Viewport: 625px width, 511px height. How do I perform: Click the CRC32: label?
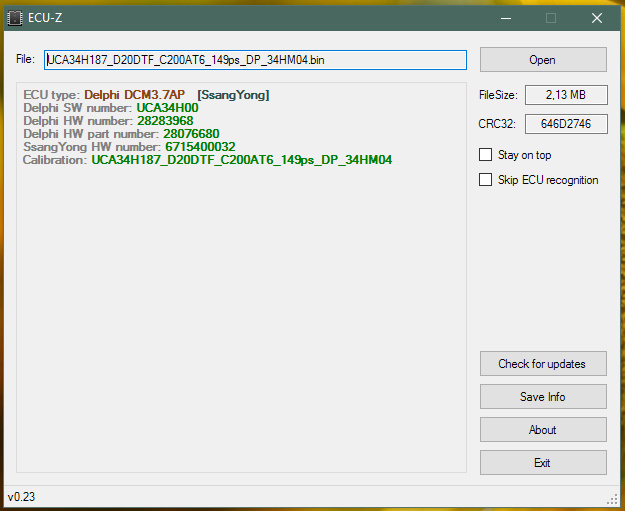tap(497, 124)
